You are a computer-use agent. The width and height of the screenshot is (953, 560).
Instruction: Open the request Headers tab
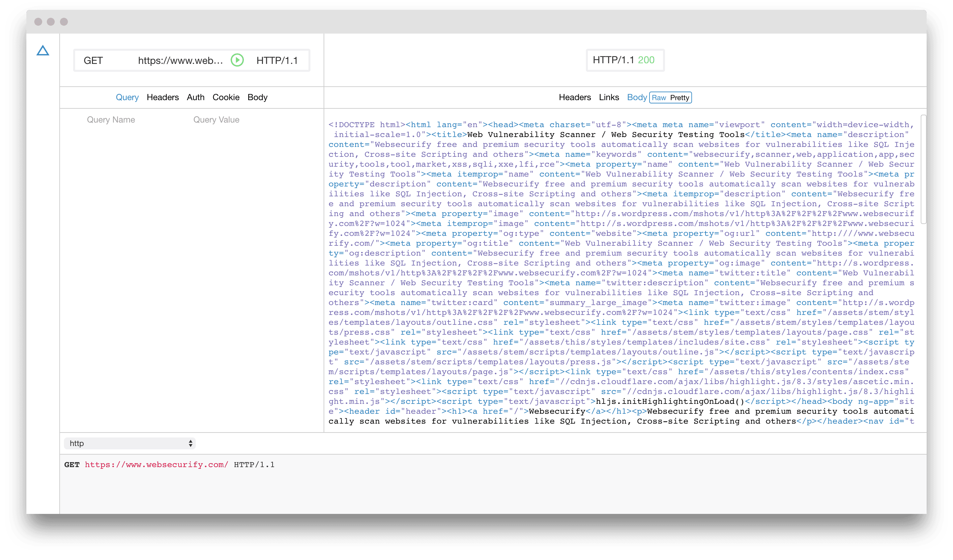pyautogui.click(x=162, y=97)
